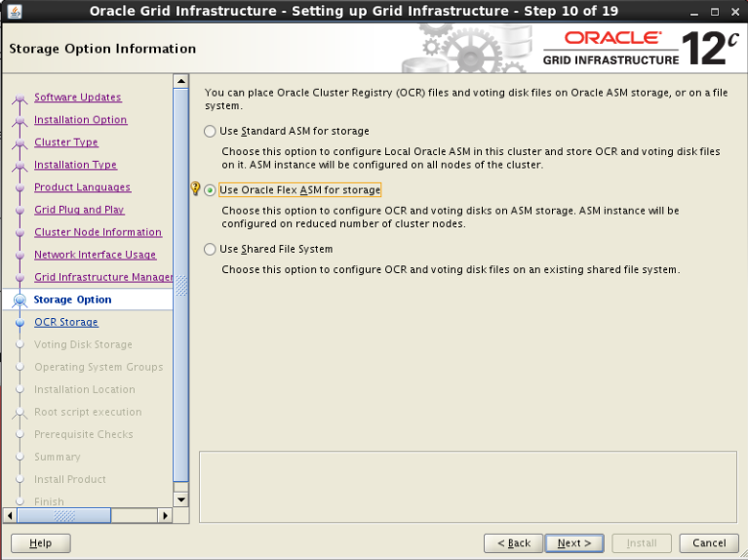Go back with the Back button
Screen dimensions: 748x560
(x=513, y=542)
